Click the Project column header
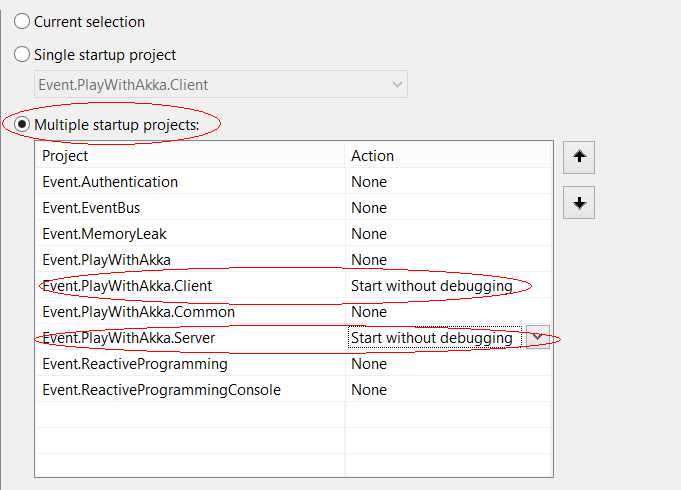Viewport: 681px width, 490px height. [190, 156]
